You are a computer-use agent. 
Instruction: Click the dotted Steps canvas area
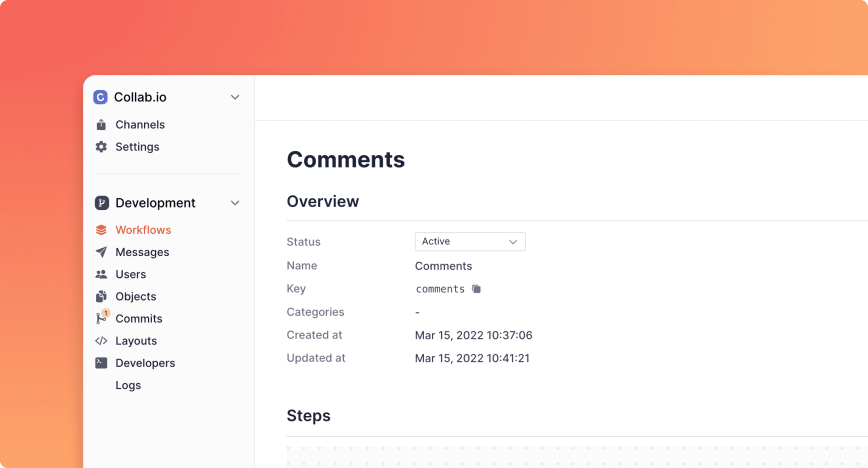pos(575,456)
